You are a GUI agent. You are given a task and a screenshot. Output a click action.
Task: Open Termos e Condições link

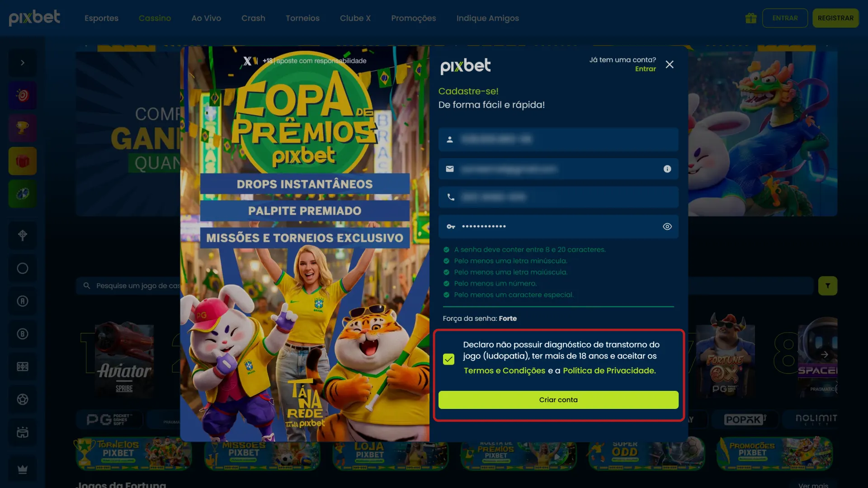pyautogui.click(x=505, y=371)
